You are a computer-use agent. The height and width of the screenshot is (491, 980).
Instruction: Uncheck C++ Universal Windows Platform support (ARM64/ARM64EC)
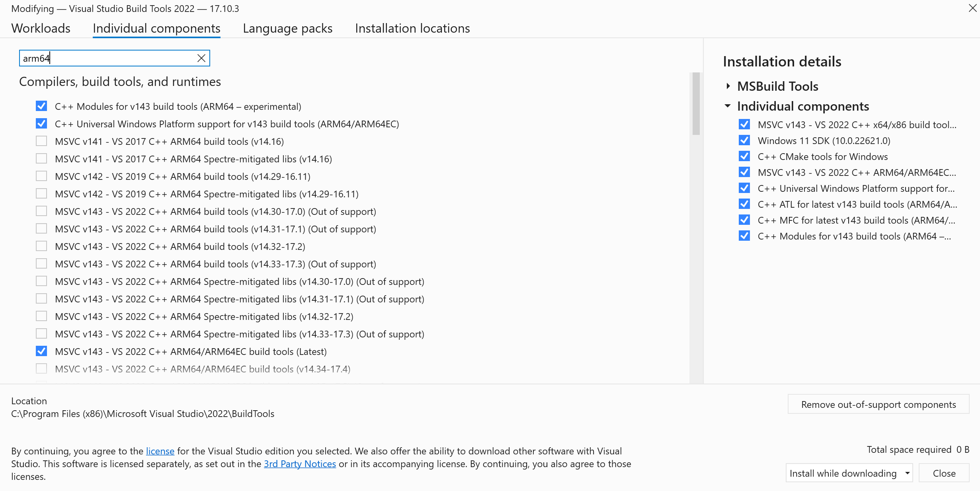click(41, 124)
